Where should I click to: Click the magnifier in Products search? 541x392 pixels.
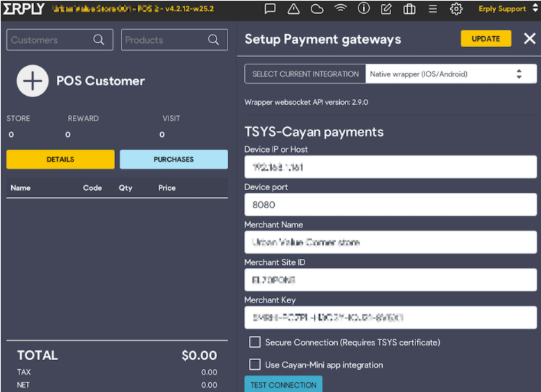tap(213, 40)
